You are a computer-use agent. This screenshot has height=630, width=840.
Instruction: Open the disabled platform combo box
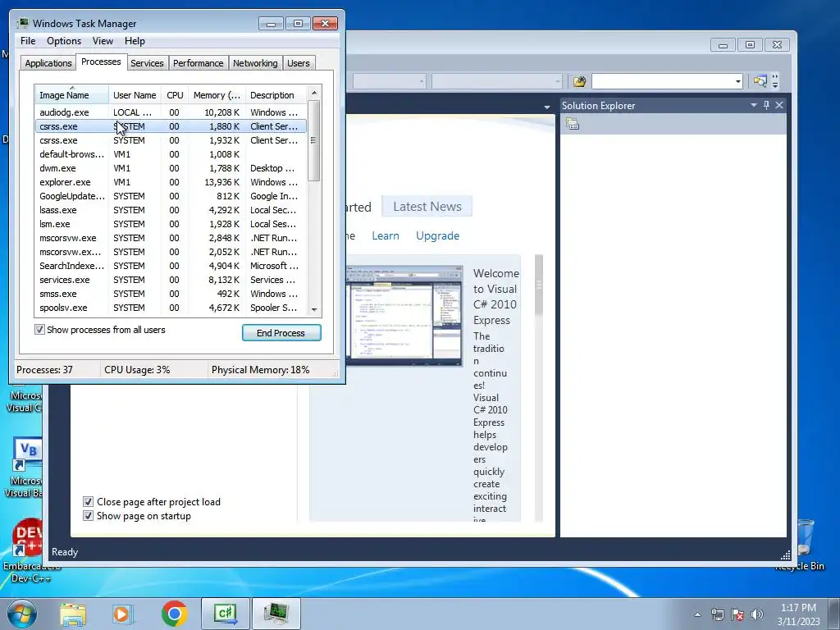tap(496, 81)
